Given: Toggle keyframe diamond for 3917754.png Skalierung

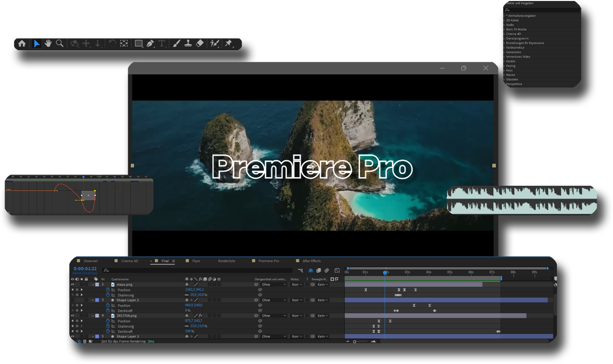Looking at the screenshot, I should 77,326.
